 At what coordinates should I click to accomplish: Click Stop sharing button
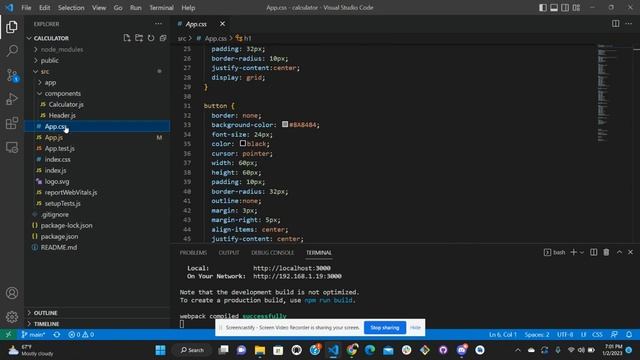(384, 327)
